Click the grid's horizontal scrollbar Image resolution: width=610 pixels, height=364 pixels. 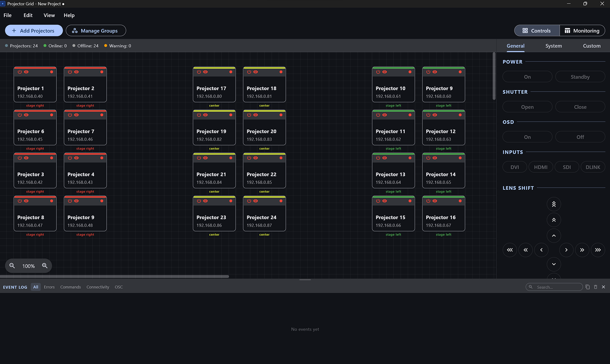click(x=114, y=276)
